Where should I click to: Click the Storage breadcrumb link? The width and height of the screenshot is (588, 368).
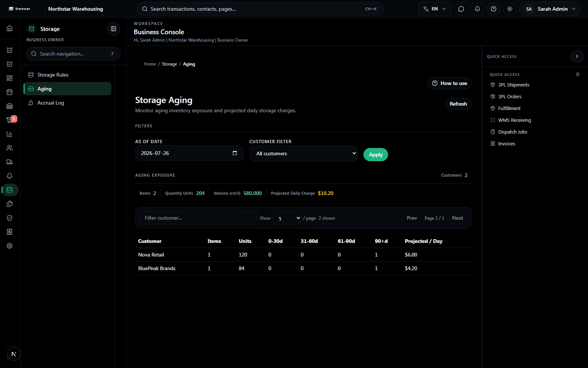tap(169, 64)
